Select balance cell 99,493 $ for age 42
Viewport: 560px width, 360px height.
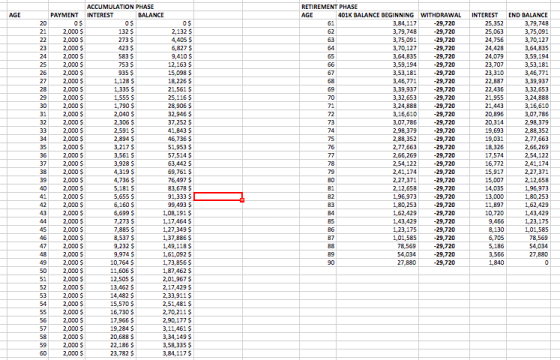point(164,205)
